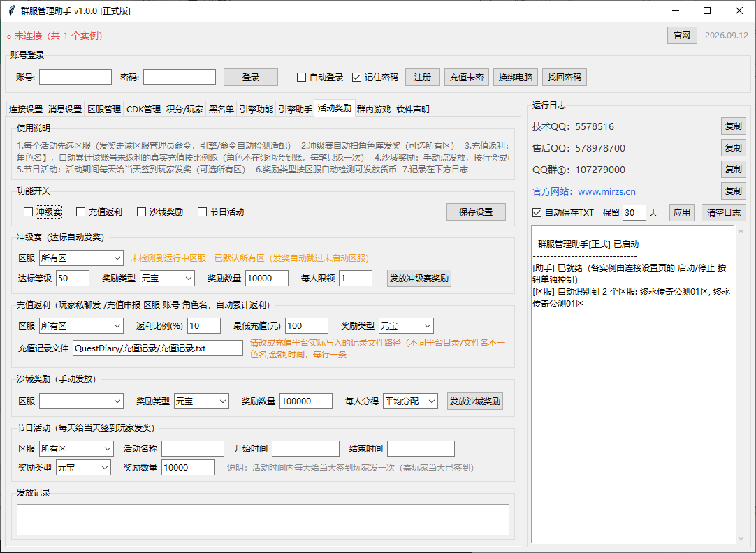Switch to the CDK管理 tab

point(143,110)
